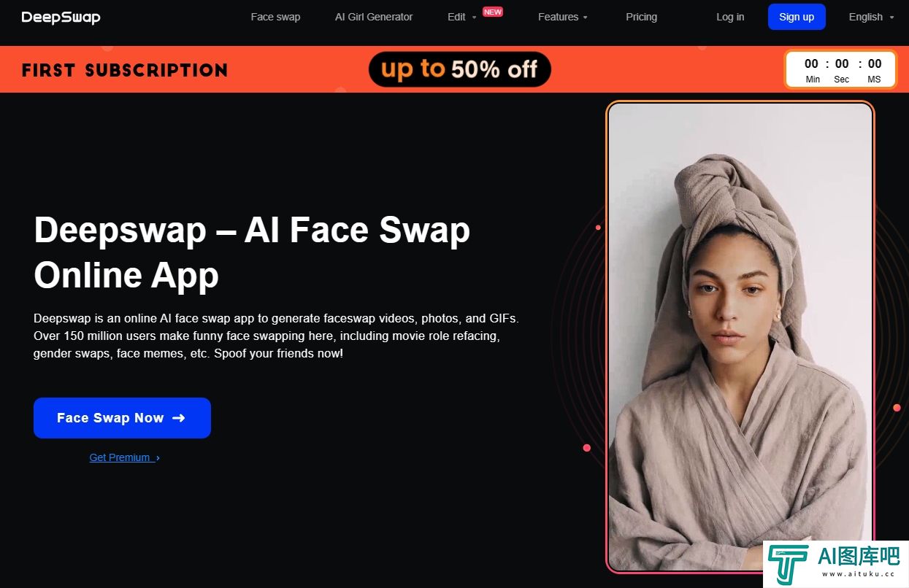The image size is (909, 588).
Task: Open the English language selector
Action: (871, 17)
